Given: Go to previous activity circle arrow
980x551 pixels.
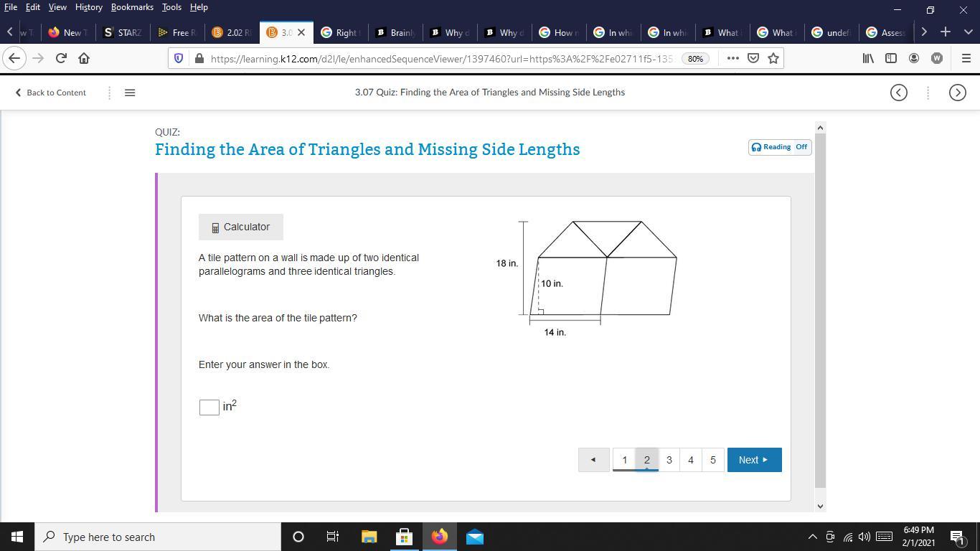Looking at the screenshot, I should click(899, 93).
